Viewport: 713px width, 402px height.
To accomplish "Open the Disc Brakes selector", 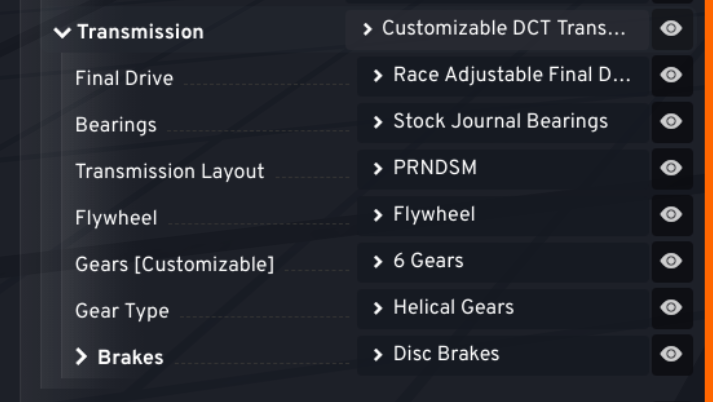I will click(x=503, y=354).
